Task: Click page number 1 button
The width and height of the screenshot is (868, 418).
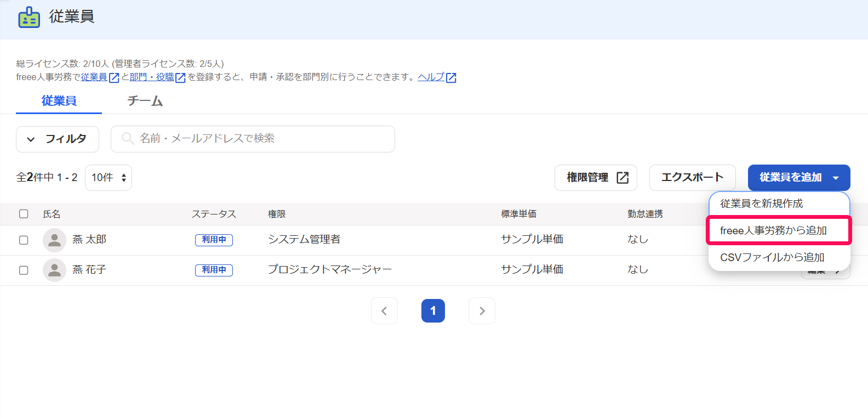Action: (x=433, y=311)
